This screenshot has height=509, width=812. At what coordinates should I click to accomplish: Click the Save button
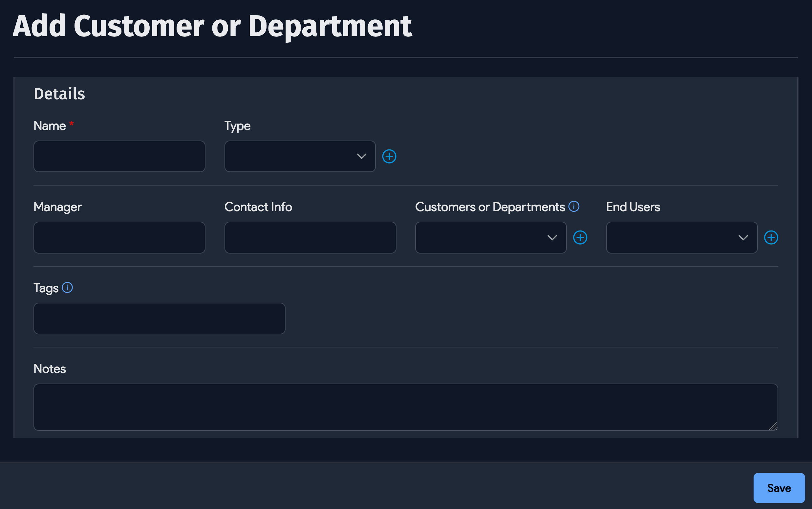779,487
